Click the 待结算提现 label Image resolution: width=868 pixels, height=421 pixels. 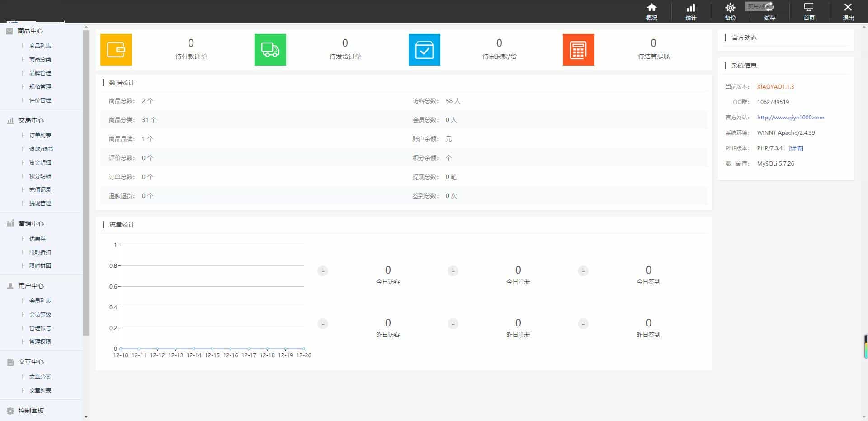[653, 57]
